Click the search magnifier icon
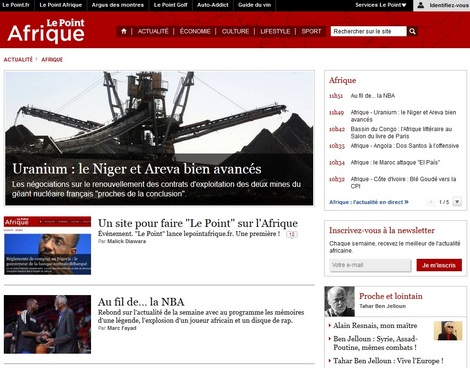The image size is (470, 368). click(x=412, y=31)
